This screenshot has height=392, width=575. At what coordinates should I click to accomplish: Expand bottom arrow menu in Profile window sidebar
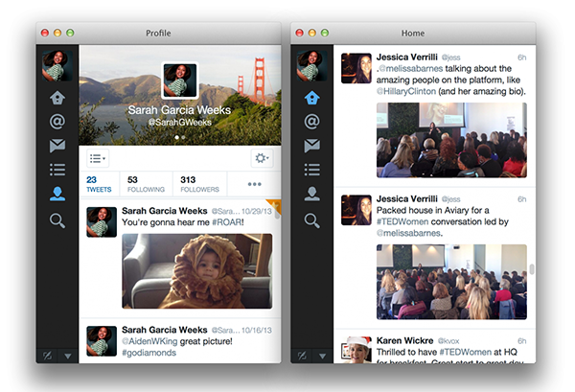point(68,356)
